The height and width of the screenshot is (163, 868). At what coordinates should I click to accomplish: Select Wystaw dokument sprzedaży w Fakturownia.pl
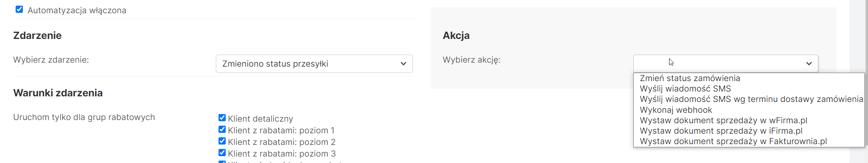pos(733,141)
